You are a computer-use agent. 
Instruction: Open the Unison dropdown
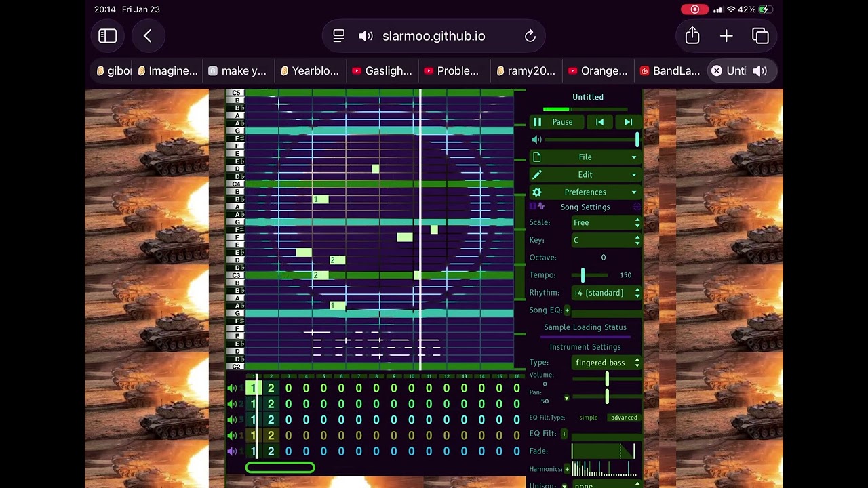pyautogui.click(x=606, y=484)
